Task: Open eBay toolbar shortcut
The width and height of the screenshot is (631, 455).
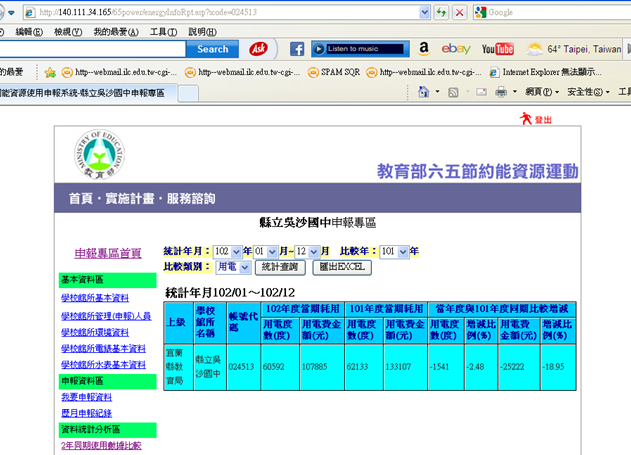Action: pos(456,48)
